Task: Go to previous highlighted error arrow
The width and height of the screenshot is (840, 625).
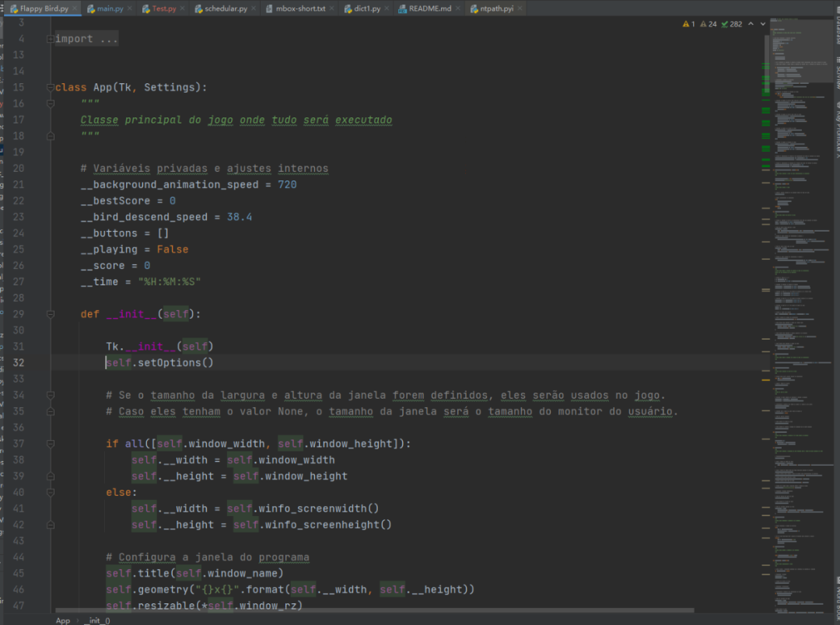Action: [x=751, y=24]
